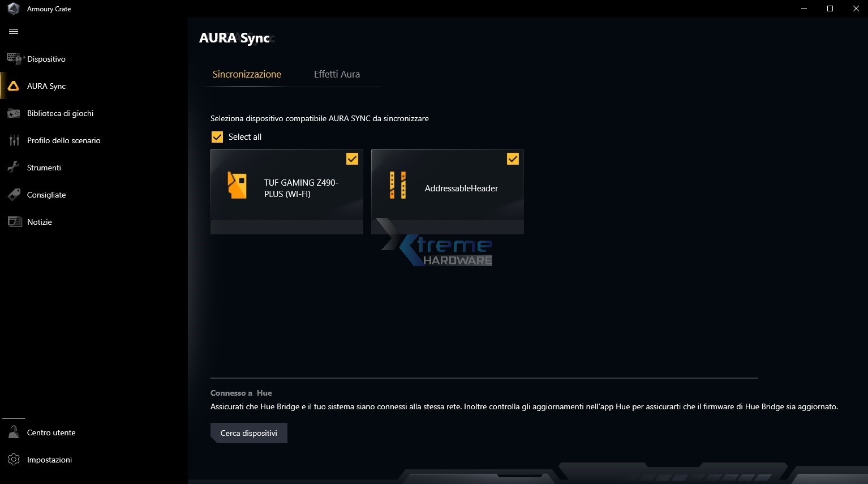Open Impostazioni with the gear icon
This screenshot has width=868, height=484.
coord(14,459)
